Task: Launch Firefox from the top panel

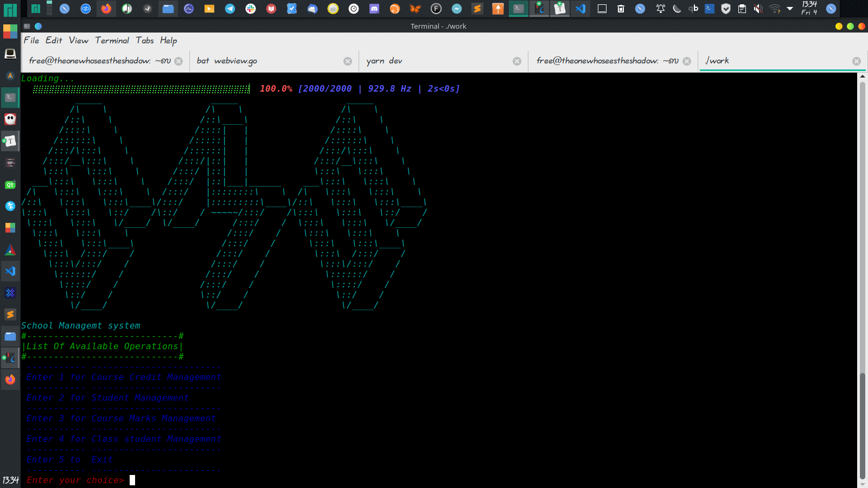Action: [x=106, y=9]
